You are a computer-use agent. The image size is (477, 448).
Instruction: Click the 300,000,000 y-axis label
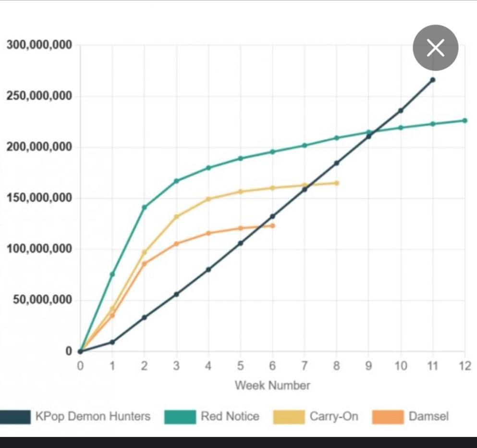pos(39,45)
